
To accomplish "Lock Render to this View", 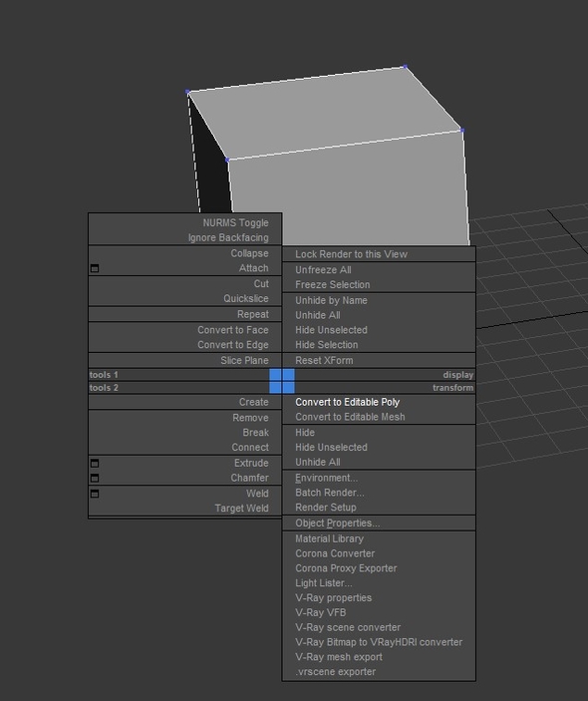I will [351, 254].
